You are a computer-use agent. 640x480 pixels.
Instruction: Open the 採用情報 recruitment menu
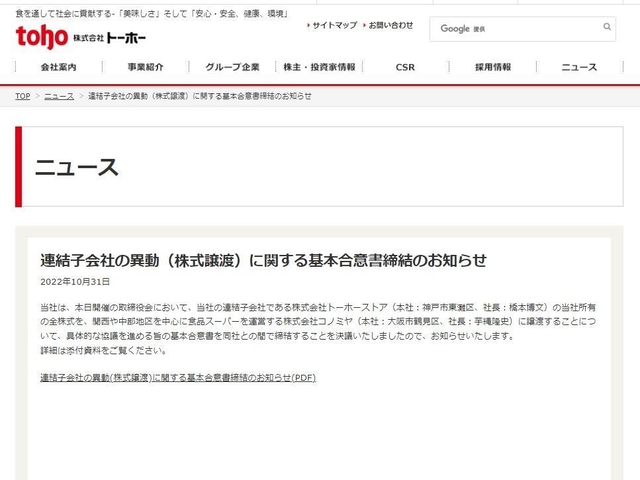click(492, 67)
